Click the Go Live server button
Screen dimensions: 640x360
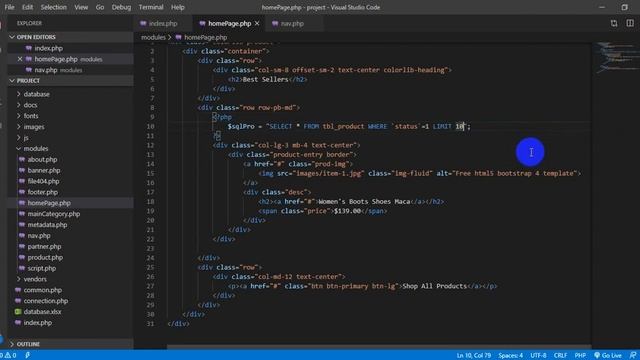point(608,356)
